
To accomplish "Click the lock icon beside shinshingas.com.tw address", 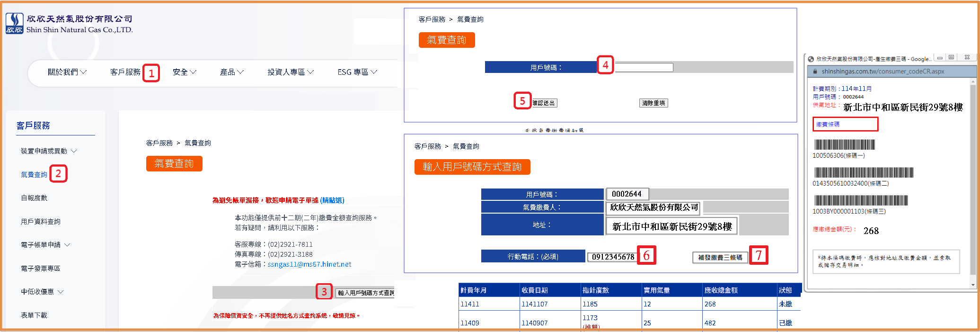I will click(815, 72).
